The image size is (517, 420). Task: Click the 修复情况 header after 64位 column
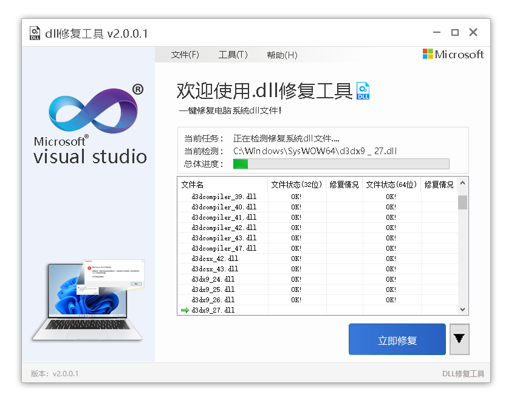[x=439, y=185]
